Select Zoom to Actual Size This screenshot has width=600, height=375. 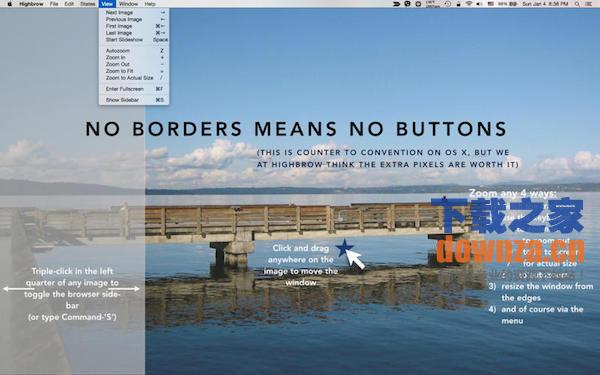(134, 78)
